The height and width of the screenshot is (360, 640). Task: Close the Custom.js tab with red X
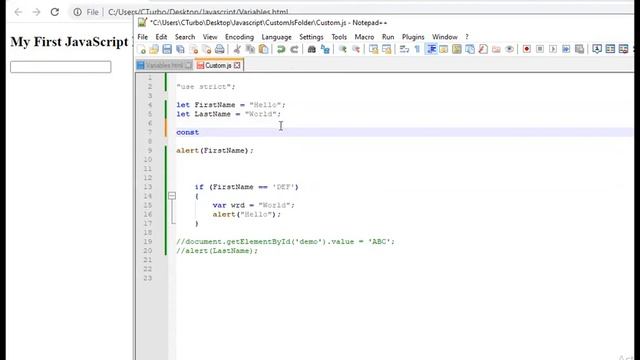pyautogui.click(x=237, y=65)
